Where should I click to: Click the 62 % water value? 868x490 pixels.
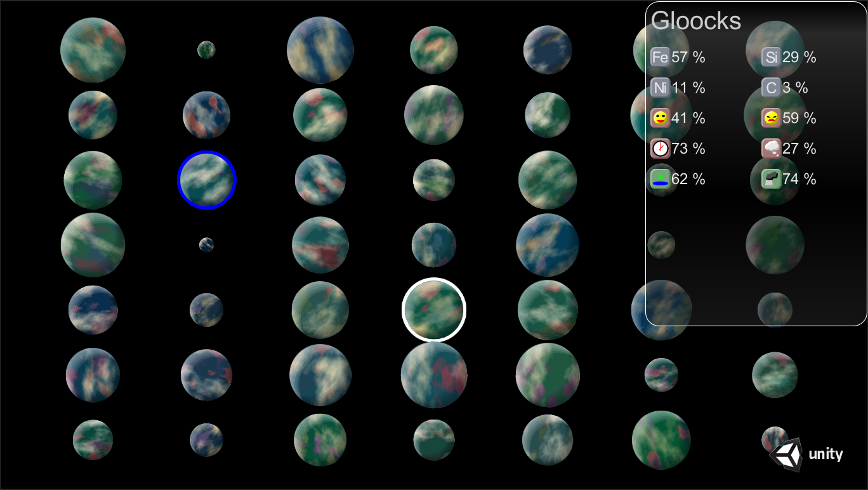pos(688,179)
